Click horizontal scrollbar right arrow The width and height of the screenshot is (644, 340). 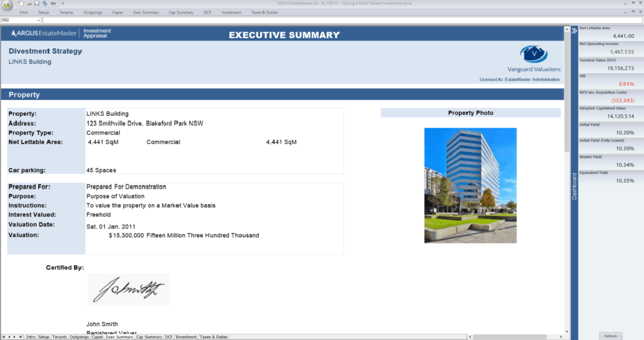coord(561,337)
